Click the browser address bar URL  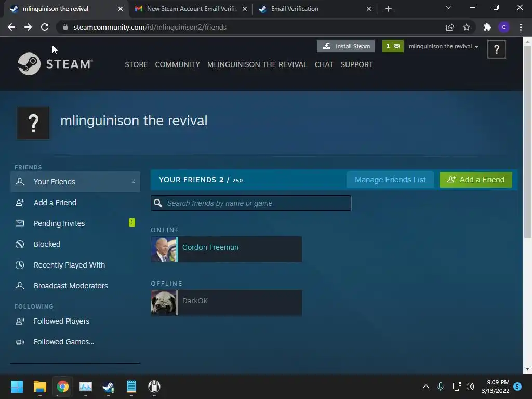pos(150,27)
